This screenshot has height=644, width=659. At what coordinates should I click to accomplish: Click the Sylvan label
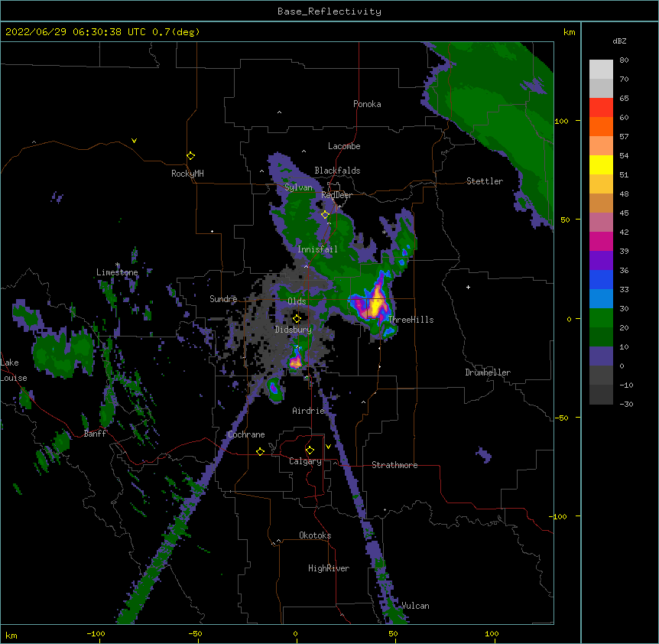coord(298,187)
